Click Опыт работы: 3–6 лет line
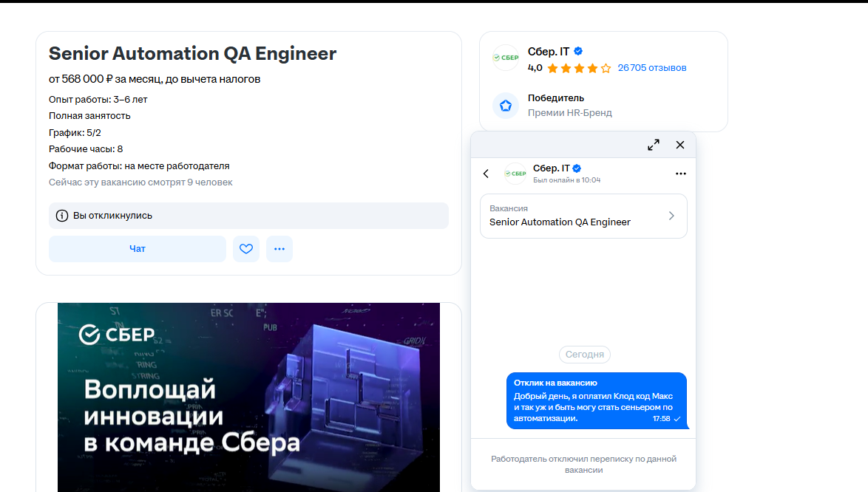868x492 pixels. coord(98,100)
